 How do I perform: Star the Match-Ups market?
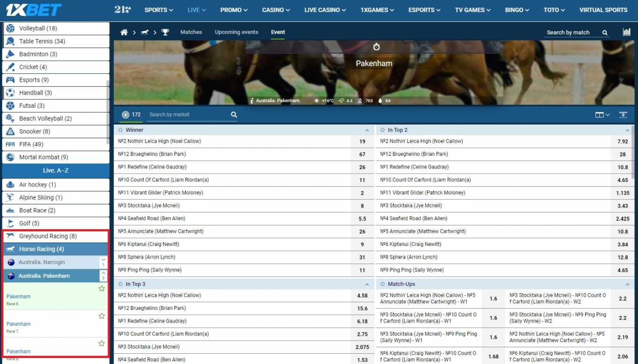click(383, 284)
